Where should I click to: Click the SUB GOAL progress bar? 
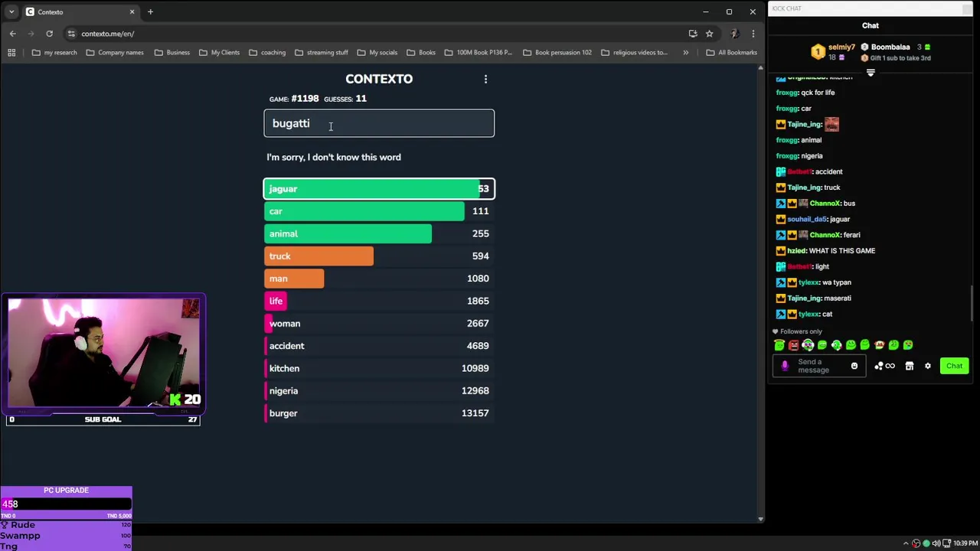(103, 419)
